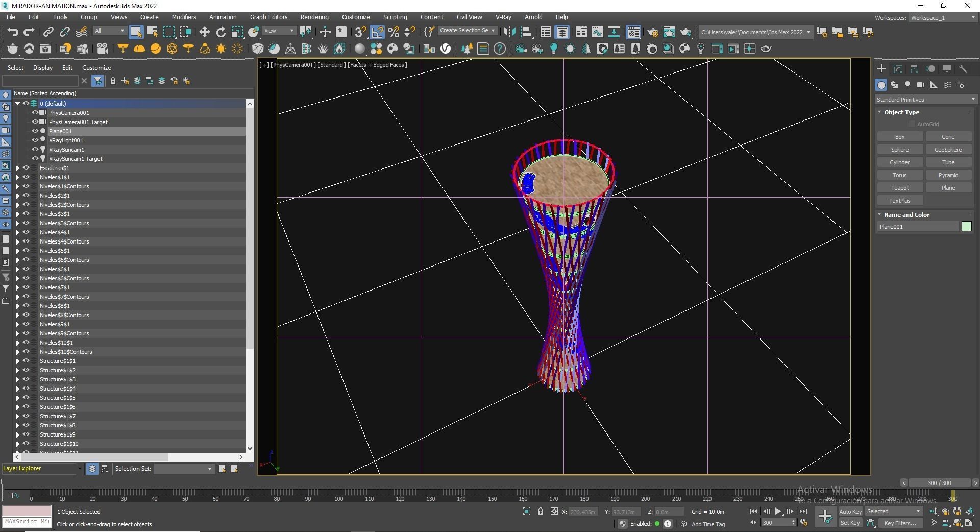The height and width of the screenshot is (532, 980).
Task: Enable the AutoGrid checkbox
Action: point(912,124)
